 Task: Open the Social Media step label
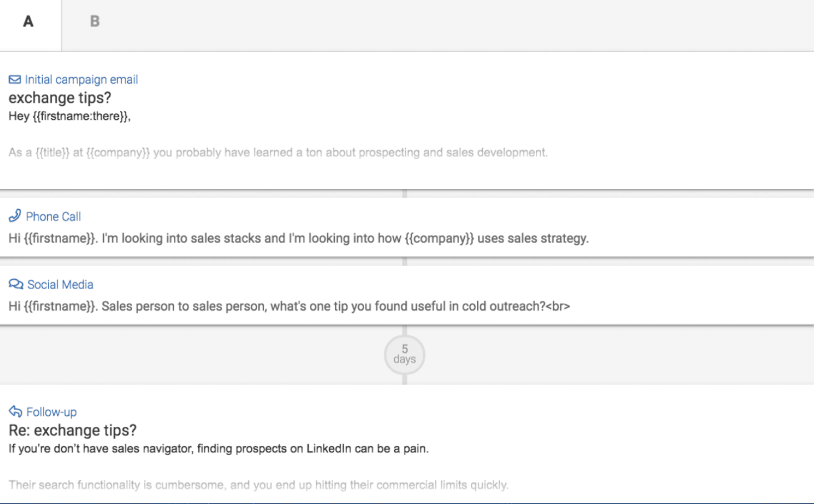click(60, 285)
